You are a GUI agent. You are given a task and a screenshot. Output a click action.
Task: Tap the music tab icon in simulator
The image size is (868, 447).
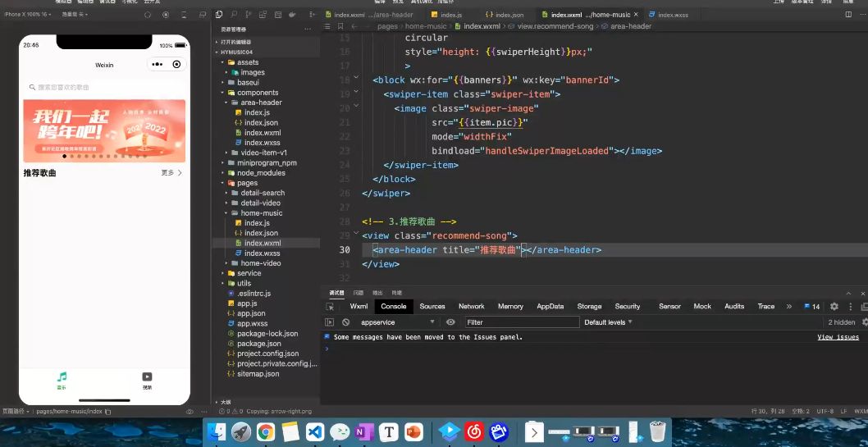[62, 377]
